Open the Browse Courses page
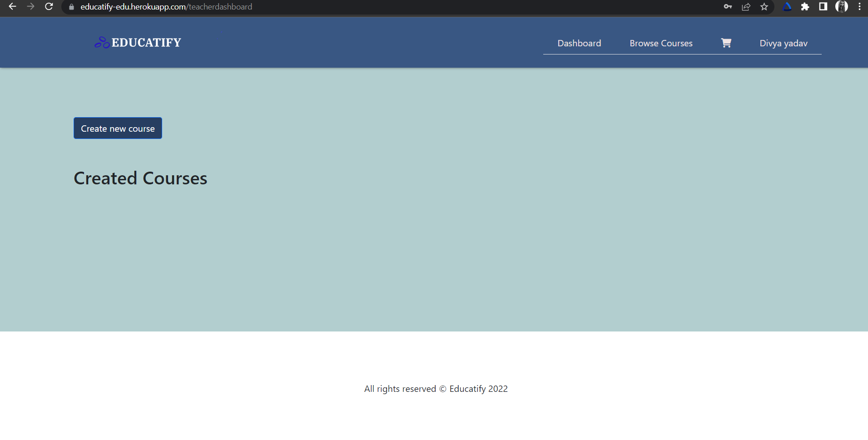The height and width of the screenshot is (440, 868). 661,43
